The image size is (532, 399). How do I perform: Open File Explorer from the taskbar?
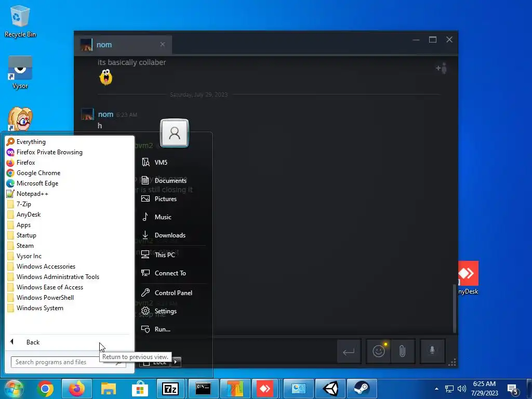(x=108, y=389)
